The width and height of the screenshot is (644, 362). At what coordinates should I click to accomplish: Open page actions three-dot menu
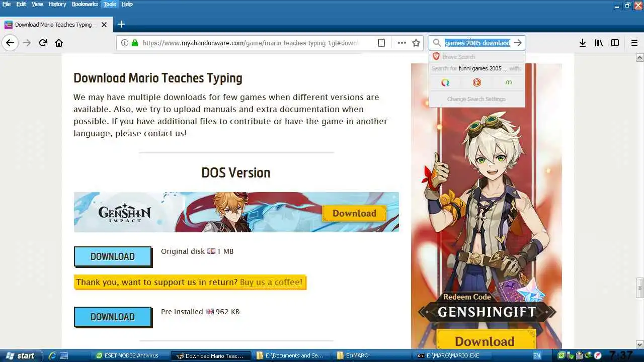tap(401, 43)
